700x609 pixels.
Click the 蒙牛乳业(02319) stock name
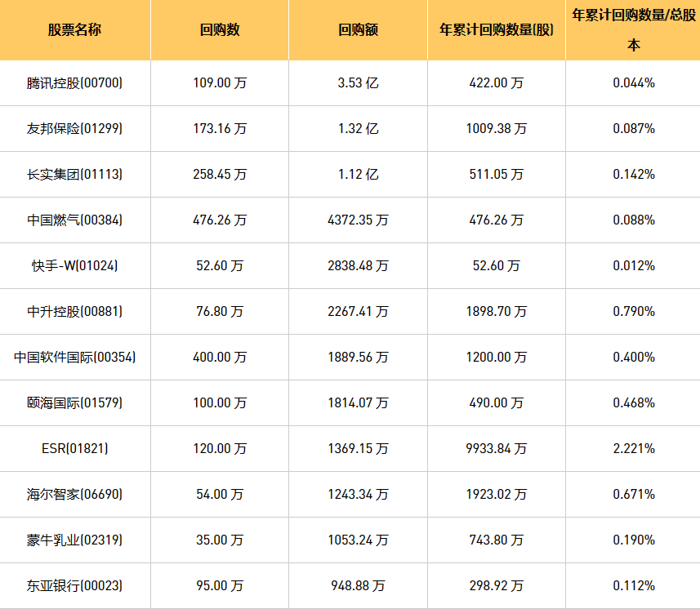[x=74, y=540]
